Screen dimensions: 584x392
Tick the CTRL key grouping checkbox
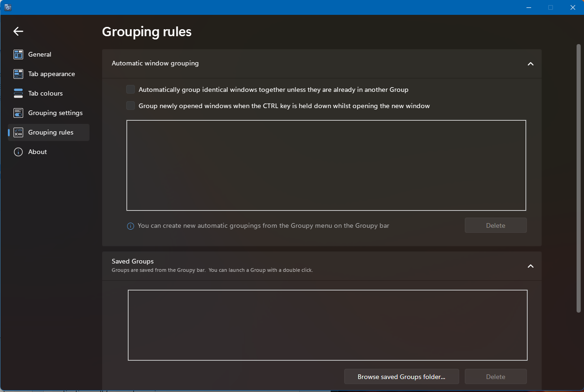pos(131,106)
